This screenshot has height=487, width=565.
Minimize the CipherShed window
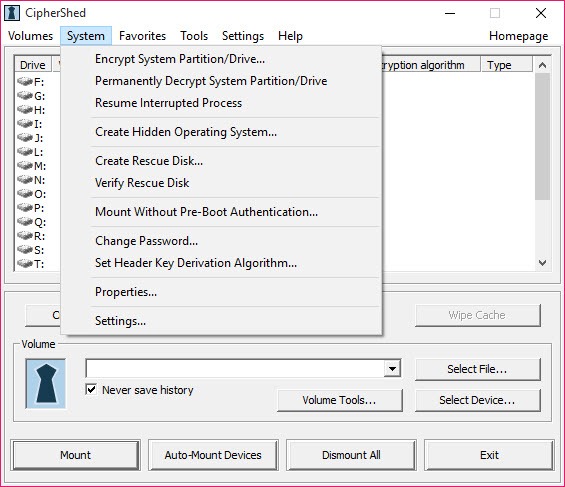coord(450,13)
